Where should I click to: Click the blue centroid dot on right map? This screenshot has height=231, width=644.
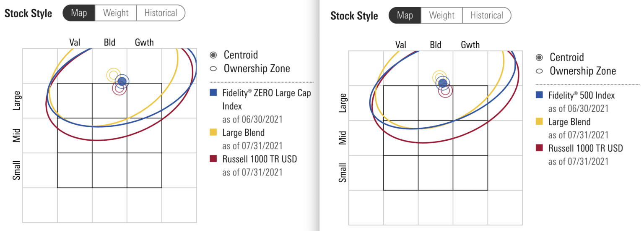coord(443,83)
